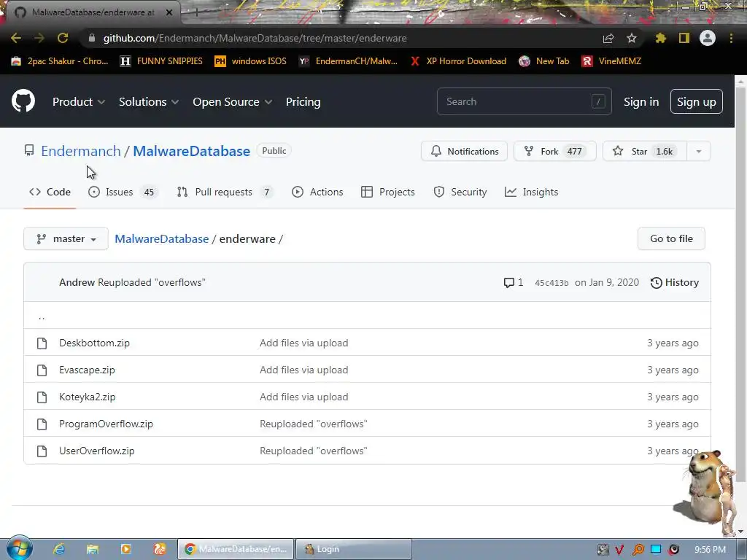Open Windows Media Player taskbar icon
This screenshot has height=560, width=747.
point(125,549)
